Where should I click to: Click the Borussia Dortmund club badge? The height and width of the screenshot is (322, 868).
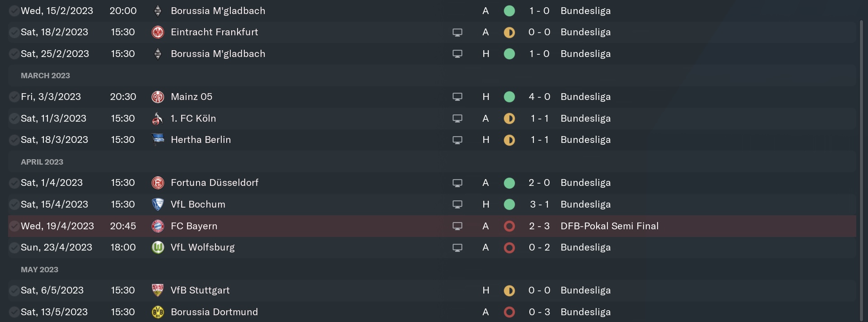(x=158, y=312)
